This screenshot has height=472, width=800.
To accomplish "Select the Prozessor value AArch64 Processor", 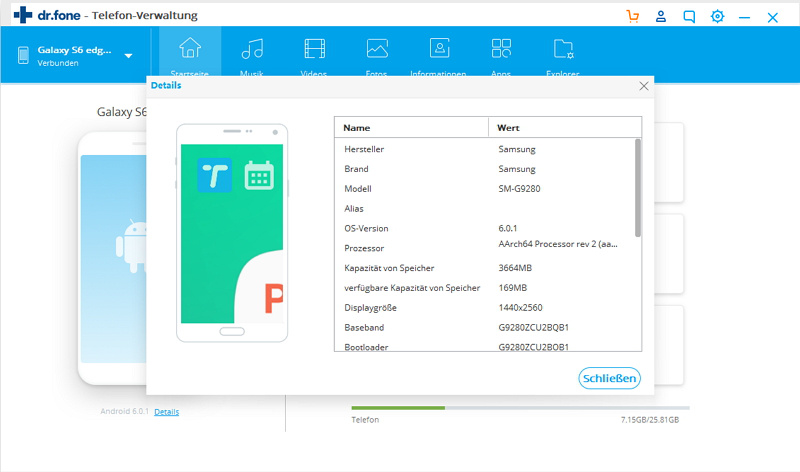I will 558,244.
